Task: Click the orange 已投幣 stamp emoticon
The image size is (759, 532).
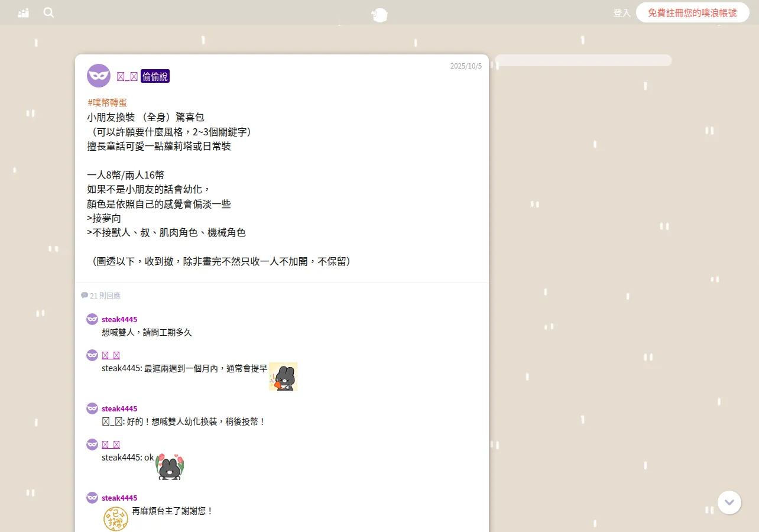Action: click(116, 518)
